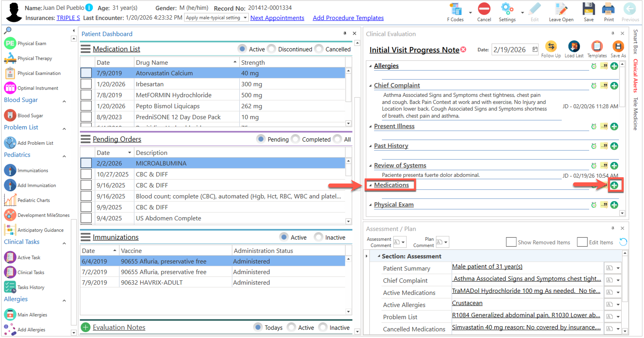Viewport: 644px width, 338px height.
Task: Select Discontinued medication list radio button
Action: [272, 49]
